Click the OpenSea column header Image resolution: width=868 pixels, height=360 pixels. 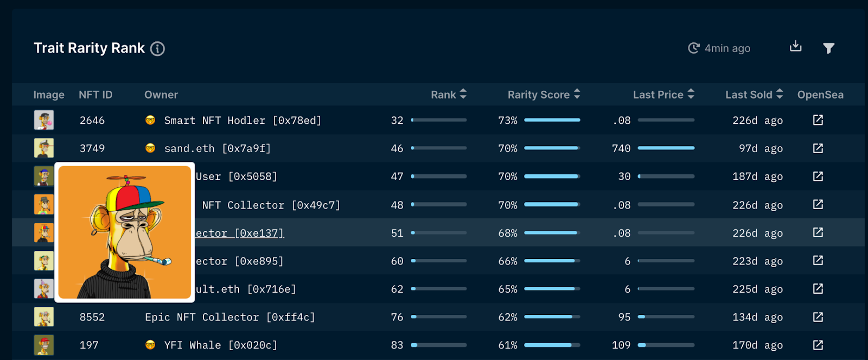coord(820,94)
